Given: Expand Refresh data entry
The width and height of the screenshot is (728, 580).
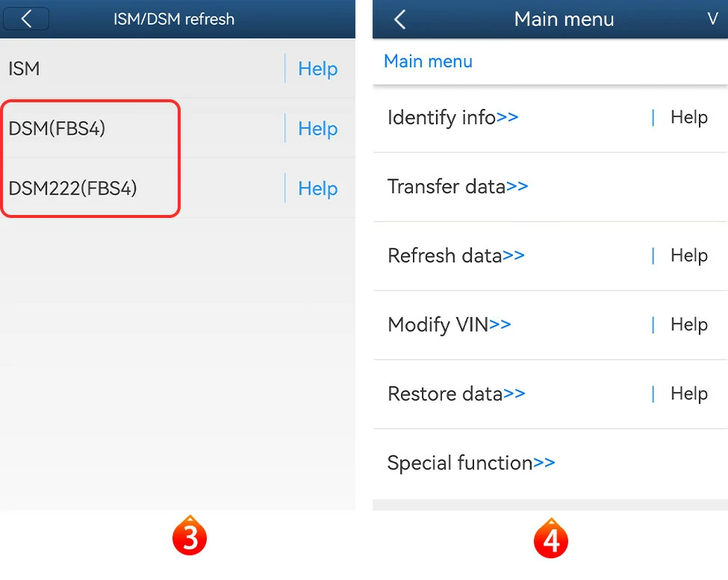Looking at the screenshot, I should coord(455,255).
